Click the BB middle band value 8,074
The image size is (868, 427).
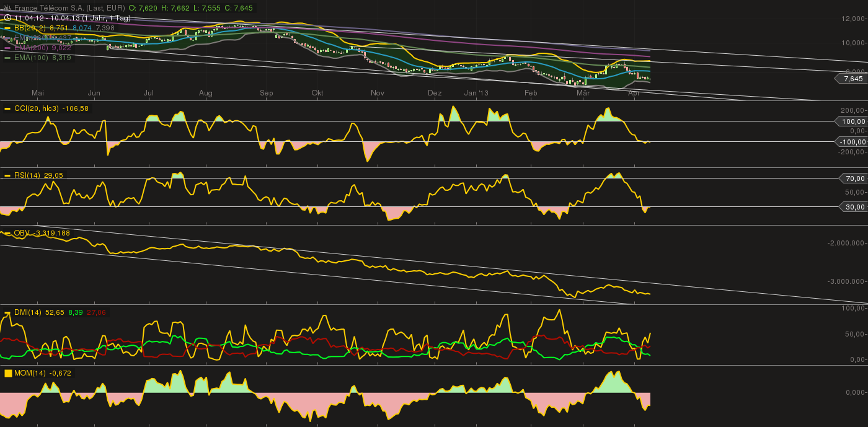pos(82,28)
